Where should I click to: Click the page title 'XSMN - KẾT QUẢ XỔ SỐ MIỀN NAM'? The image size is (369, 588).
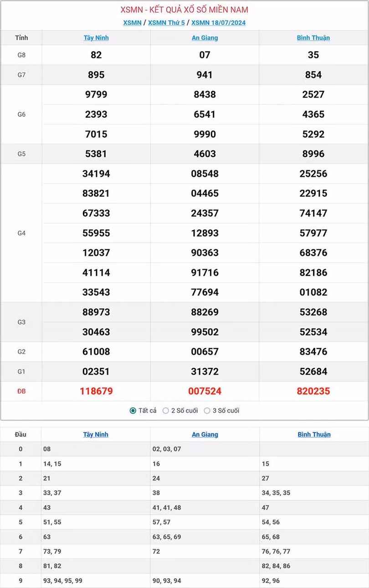tap(184, 10)
